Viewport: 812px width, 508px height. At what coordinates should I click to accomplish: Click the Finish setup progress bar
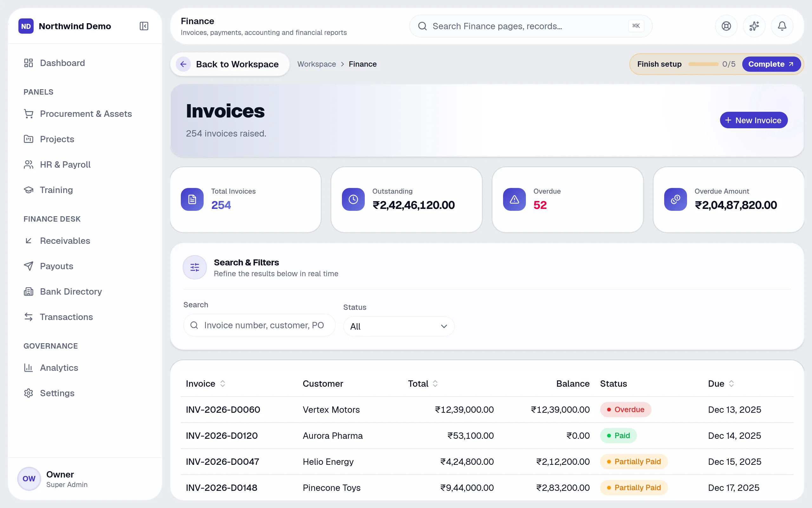703,64
